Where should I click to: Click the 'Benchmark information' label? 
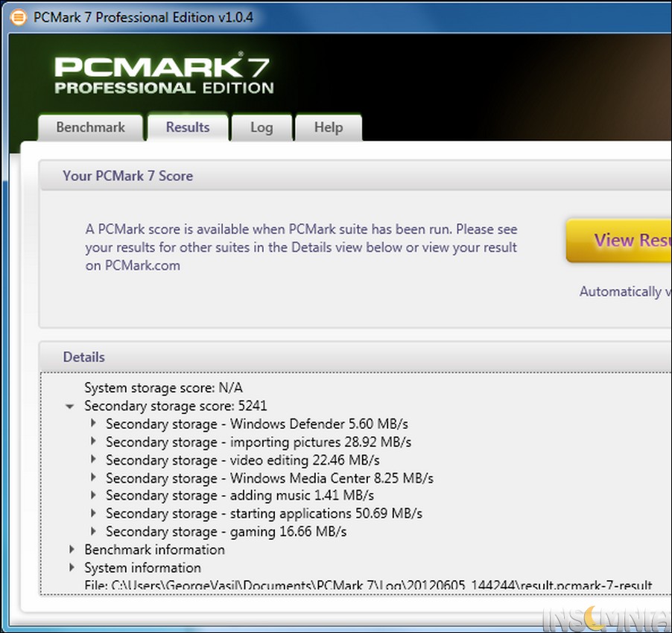pos(154,550)
